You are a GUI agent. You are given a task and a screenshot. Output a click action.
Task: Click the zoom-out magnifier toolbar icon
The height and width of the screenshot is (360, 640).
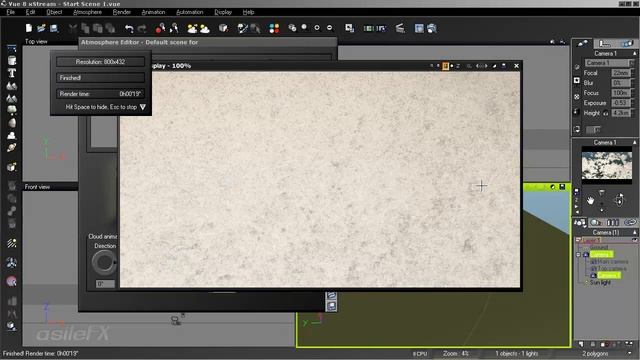(x=330, y=28)
